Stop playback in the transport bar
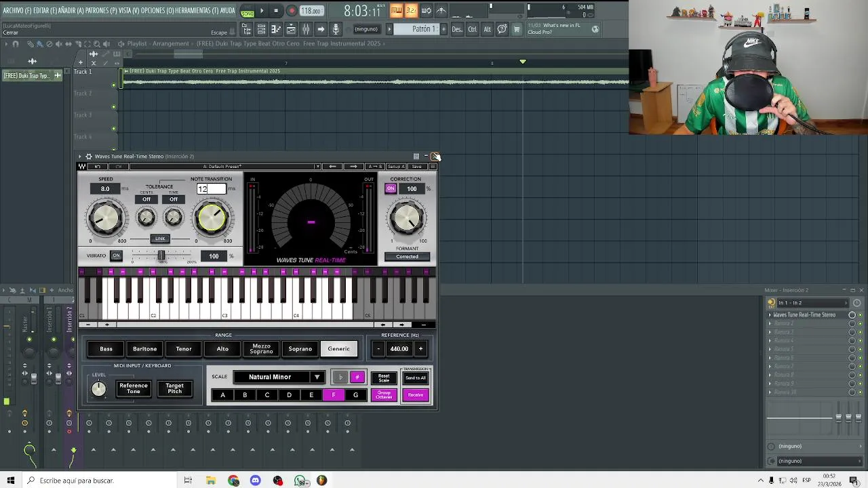The width and height of the screenshot is (868, 488). point(276,11)
